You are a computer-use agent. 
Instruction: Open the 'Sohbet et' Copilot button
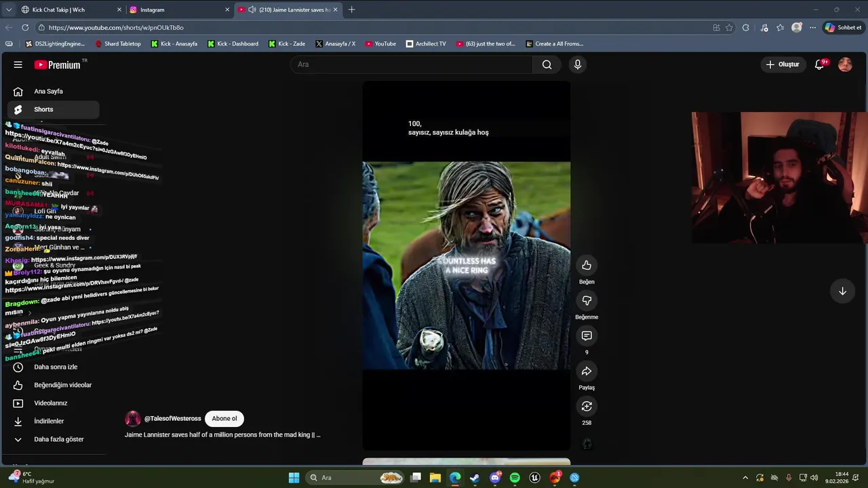point(843,28)
